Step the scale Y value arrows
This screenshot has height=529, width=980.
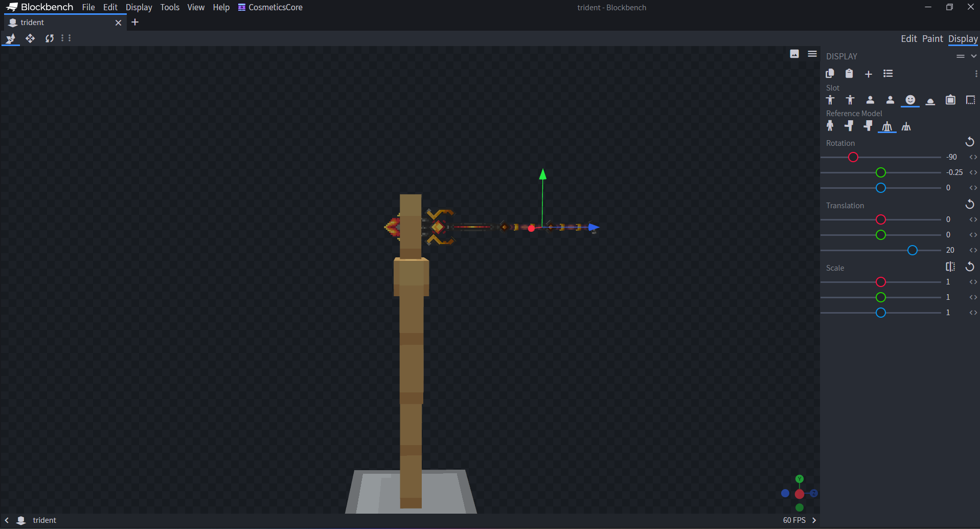(x=973, y=297)
